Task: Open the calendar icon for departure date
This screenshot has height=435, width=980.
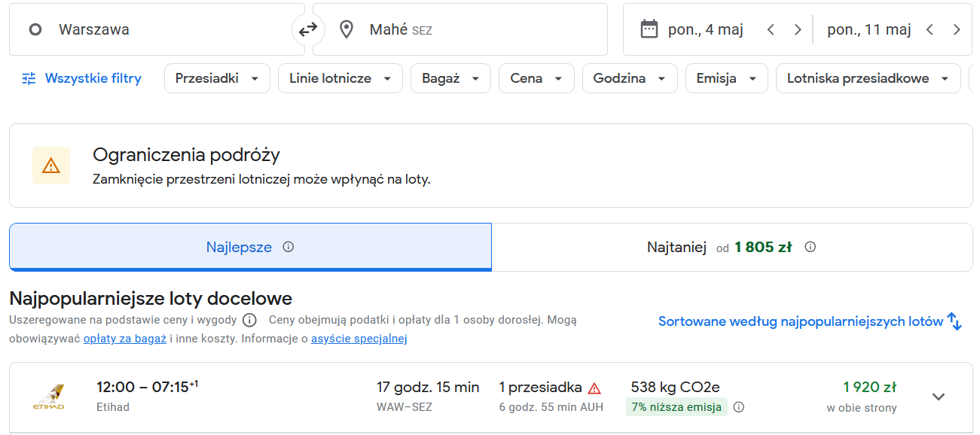Action: click(649, 29)
